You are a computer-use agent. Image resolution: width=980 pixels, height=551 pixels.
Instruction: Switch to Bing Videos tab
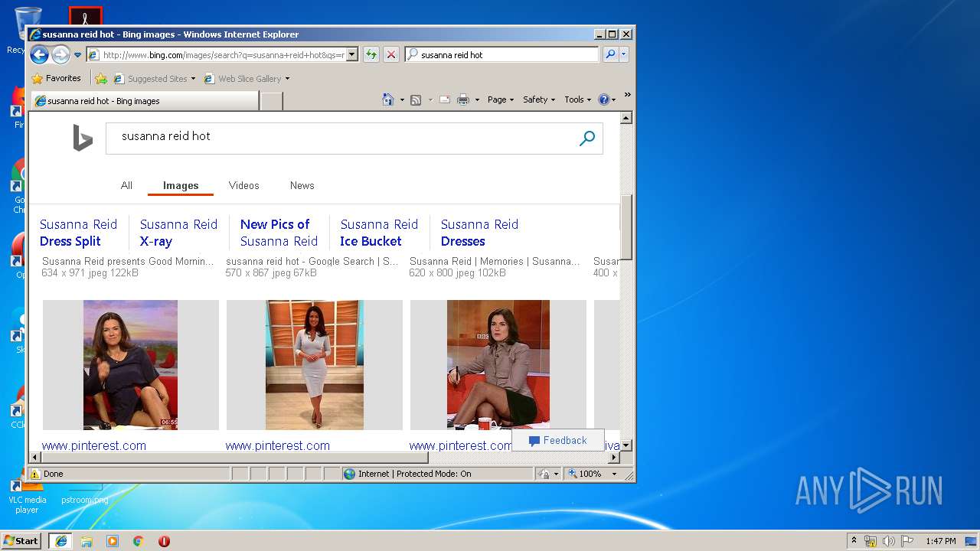[243, 185]
